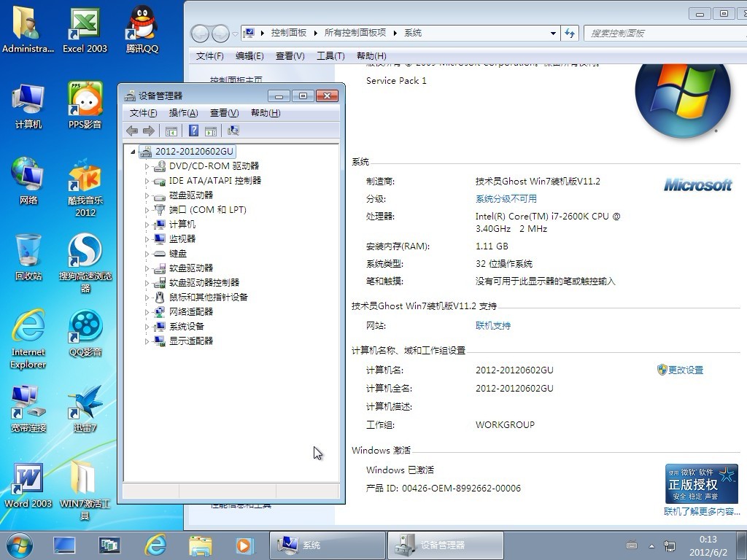
Task: Open 文件(F) menu in System window
Action: point(209,55)
